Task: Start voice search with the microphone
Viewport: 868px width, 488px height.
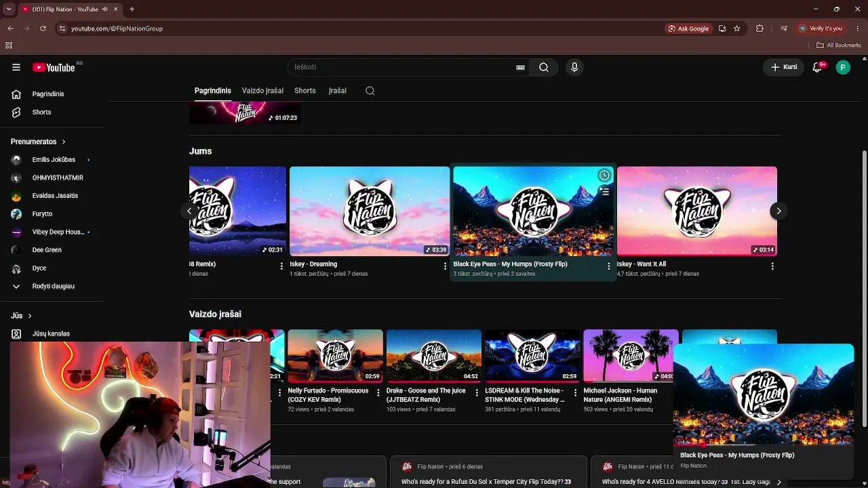Action: click(574, 67)
